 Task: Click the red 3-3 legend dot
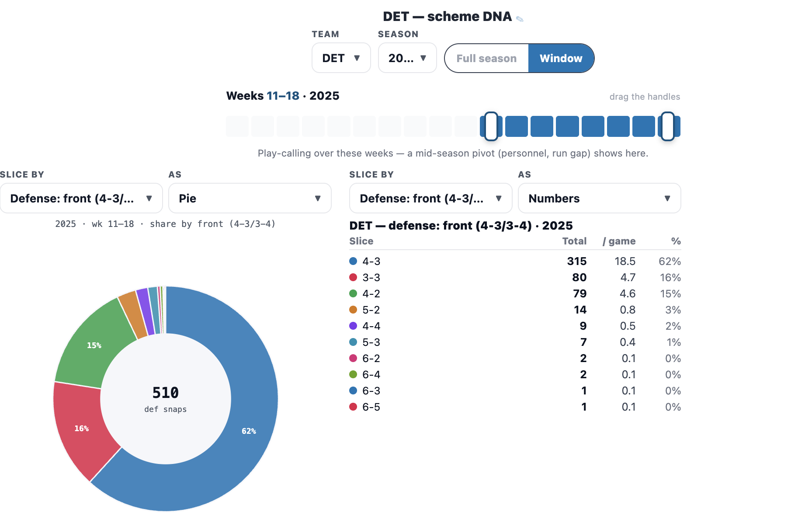click(x=353, y=277)
